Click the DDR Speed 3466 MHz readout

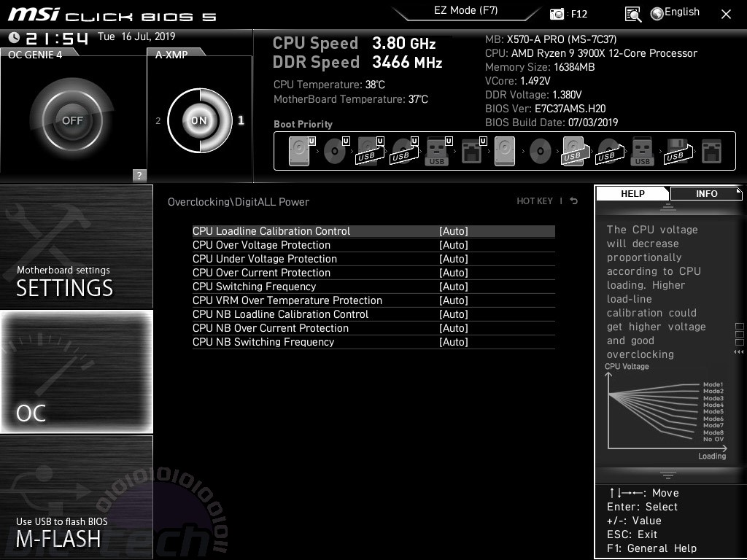click(357, 63)
